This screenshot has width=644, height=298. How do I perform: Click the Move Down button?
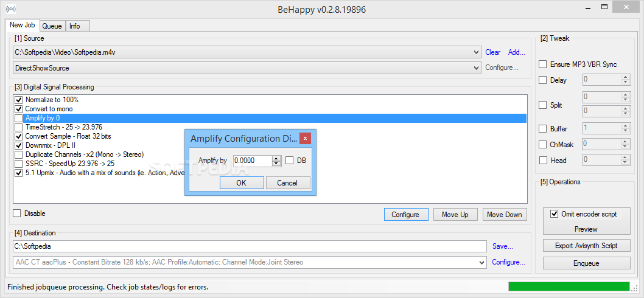[x=505, y=214]
